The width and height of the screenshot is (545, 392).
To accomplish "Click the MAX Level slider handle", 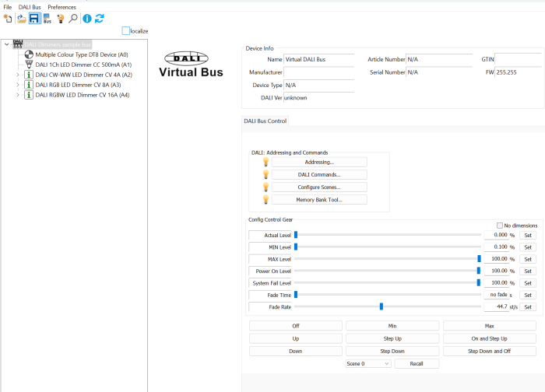I will (479, 259).
